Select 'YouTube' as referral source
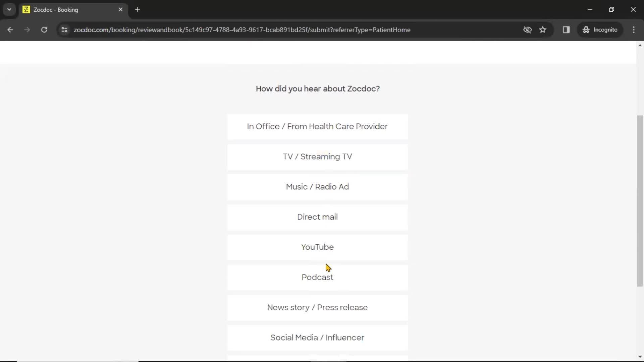Screen dimensions: 644x362 (318, 247)
